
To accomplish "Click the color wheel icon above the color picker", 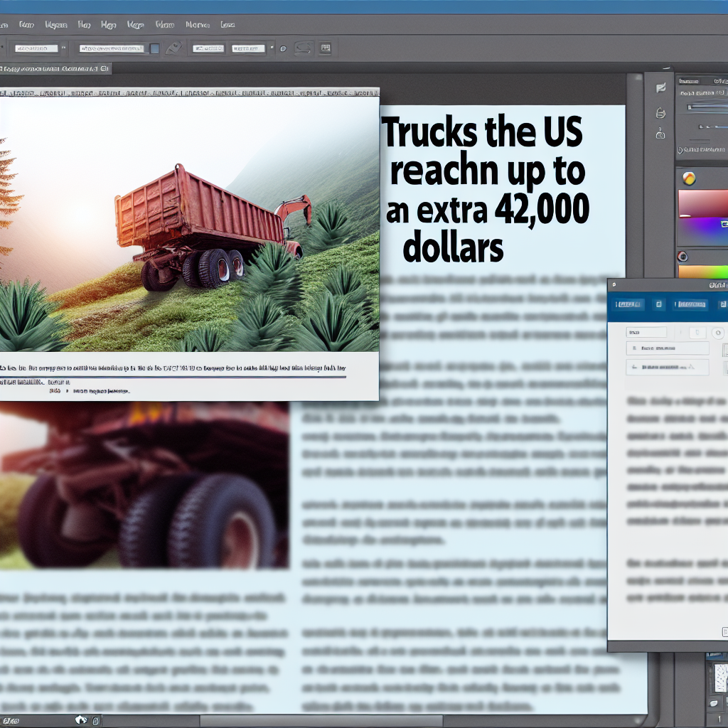I will (687, 178).
